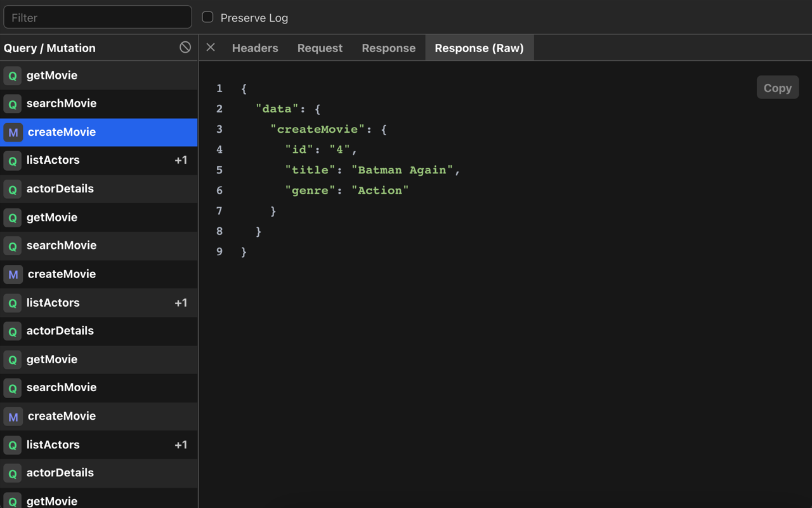Click the Q icon beside the first getMovie query
812x508 pixels.
point(12,75)
